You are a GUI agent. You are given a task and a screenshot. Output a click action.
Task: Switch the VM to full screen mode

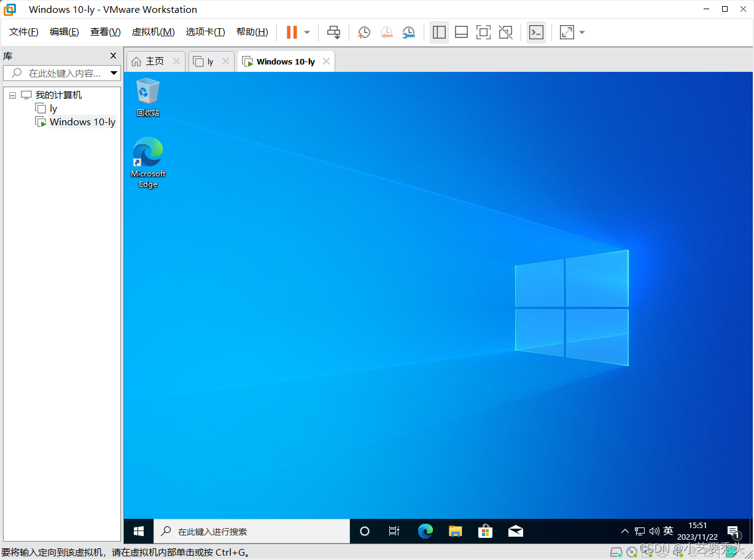[x=483, y=32]
